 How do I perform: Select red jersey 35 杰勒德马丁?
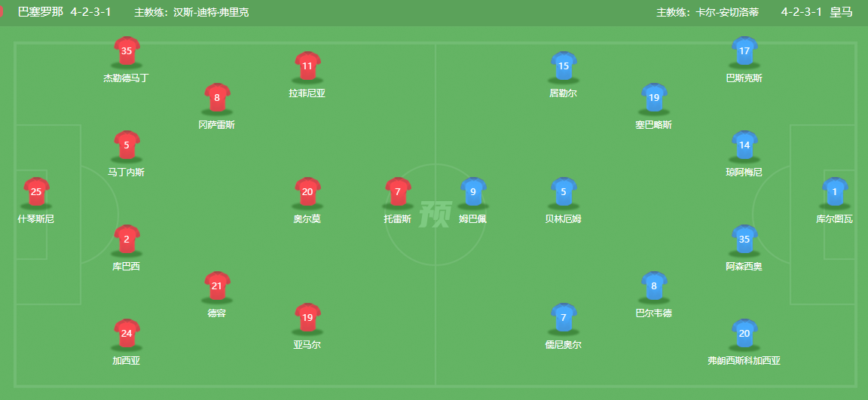point(127,51)
